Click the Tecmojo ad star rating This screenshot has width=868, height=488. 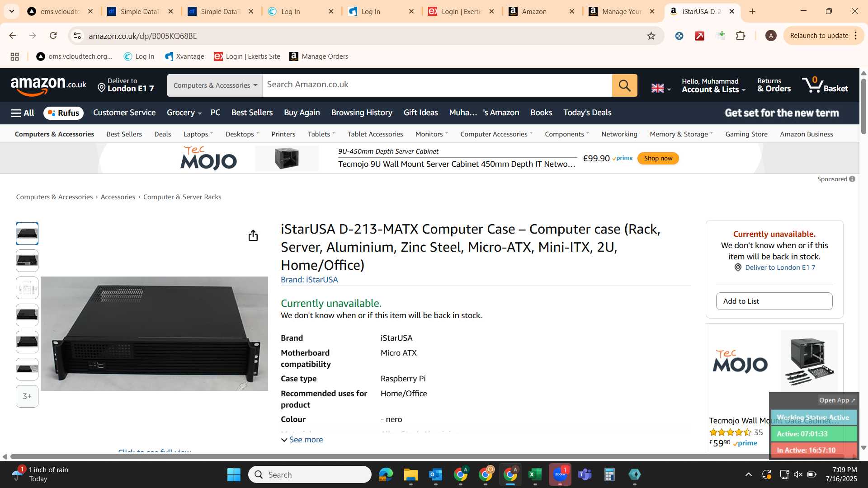(730, 432)
